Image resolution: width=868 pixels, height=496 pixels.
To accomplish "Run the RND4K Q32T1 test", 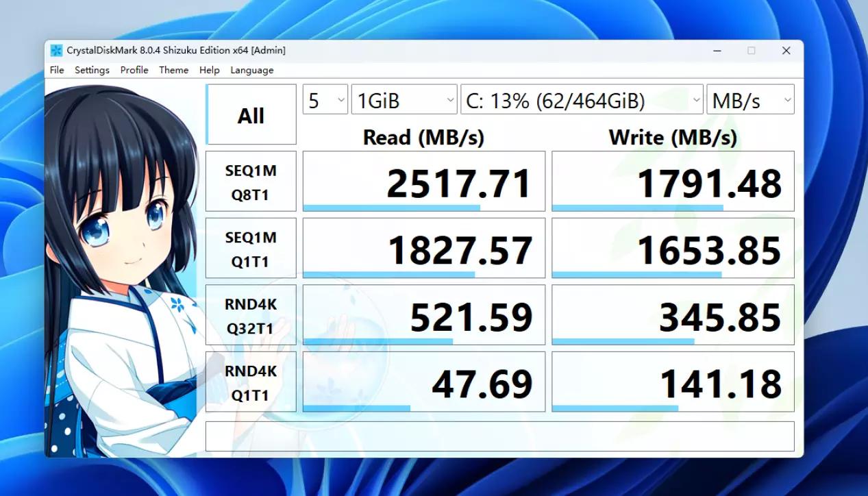I will [x=251, y=314].
